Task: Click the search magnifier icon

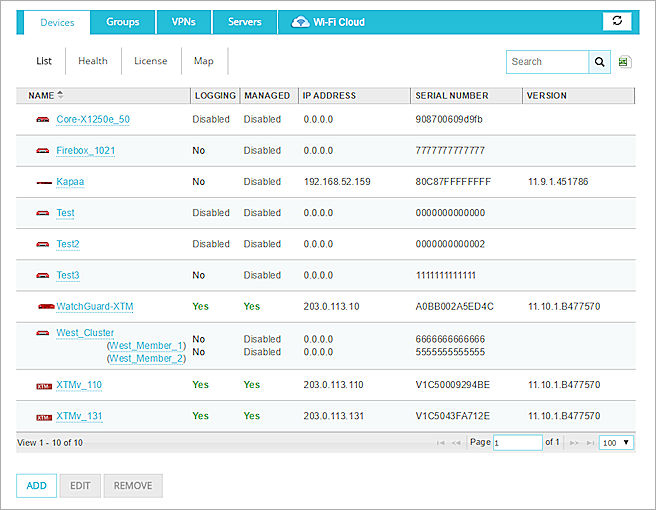Action: pyautogui.click(x=600, y=62)
